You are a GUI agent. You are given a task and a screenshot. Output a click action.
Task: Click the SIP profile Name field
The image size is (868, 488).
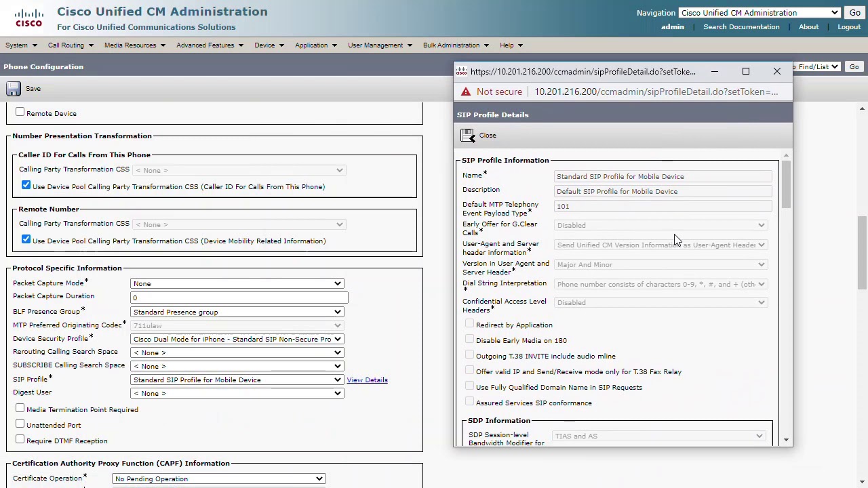(x=663, y=176)
